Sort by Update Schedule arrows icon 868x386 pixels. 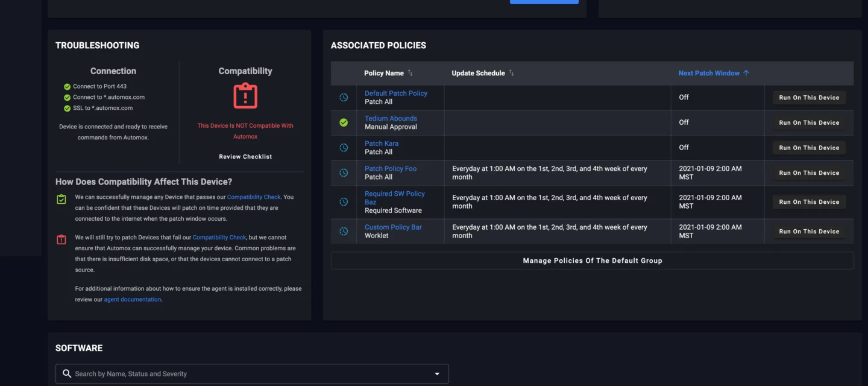point(511,73)
